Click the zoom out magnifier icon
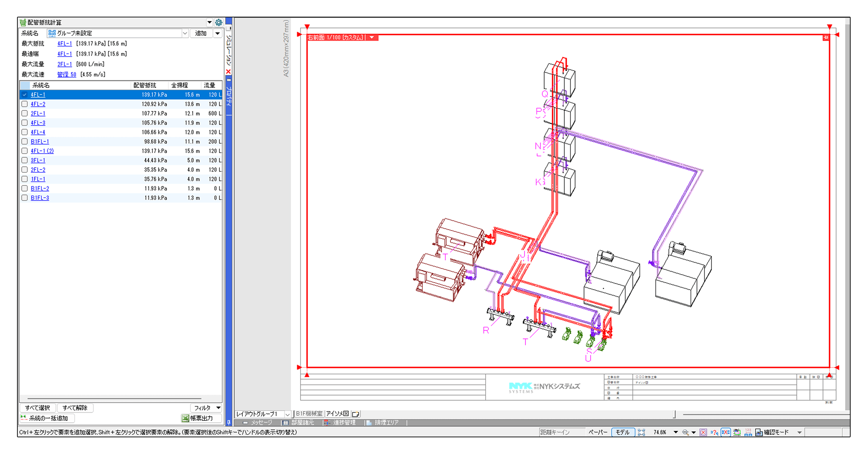Viewport: 868px width, 454px height. [685, 432]
